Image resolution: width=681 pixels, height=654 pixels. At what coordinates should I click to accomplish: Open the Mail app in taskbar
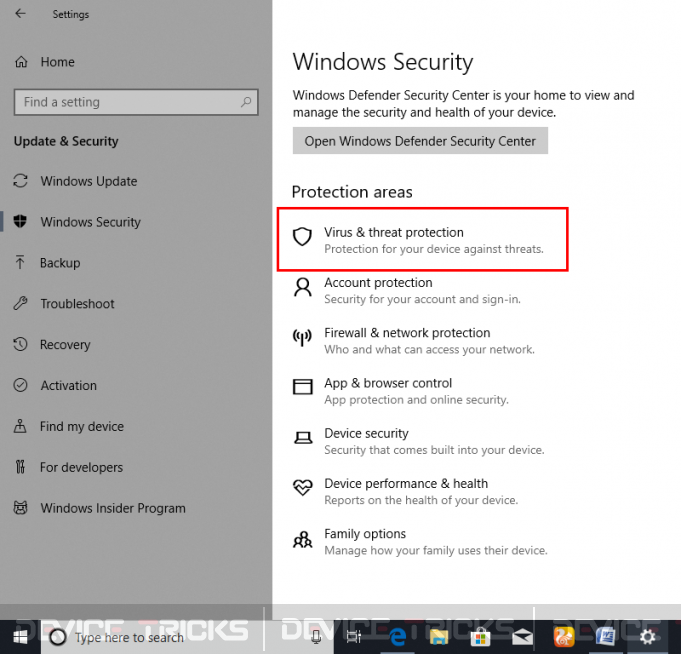pyautogui.click(x=522, y=637)
